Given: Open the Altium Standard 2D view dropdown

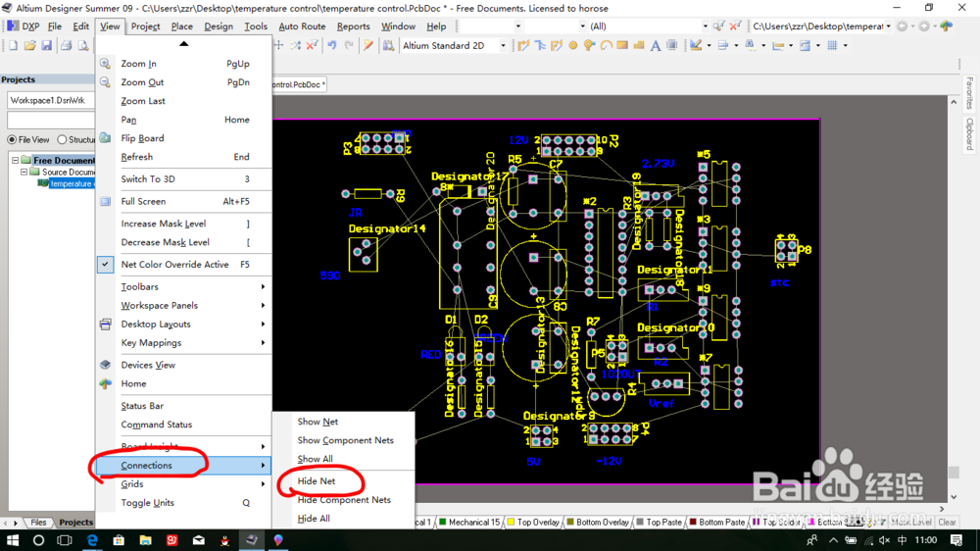Looking at the screenshot, I should tap(503, 46).
